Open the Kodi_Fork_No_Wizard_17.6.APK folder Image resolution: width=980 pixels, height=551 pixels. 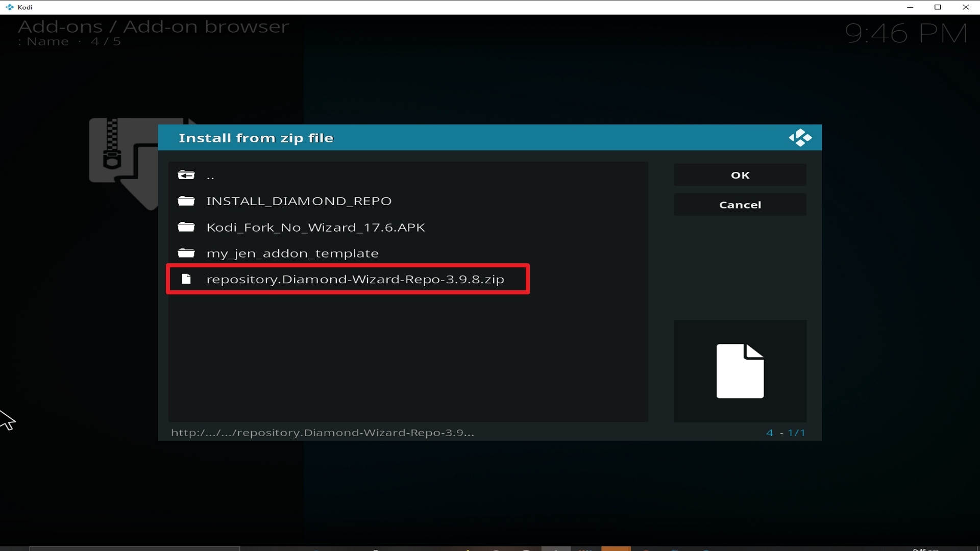tap(408, 227)
